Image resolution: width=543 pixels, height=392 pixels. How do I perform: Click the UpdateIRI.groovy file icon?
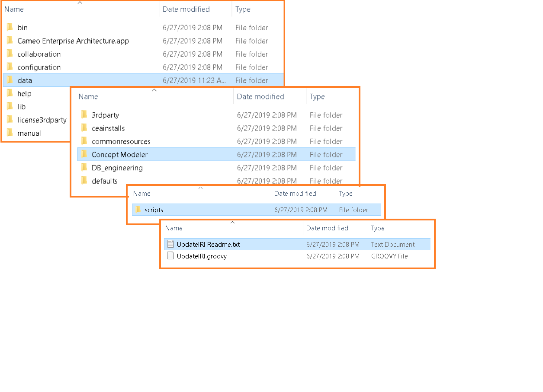click(x=170, y=256)
